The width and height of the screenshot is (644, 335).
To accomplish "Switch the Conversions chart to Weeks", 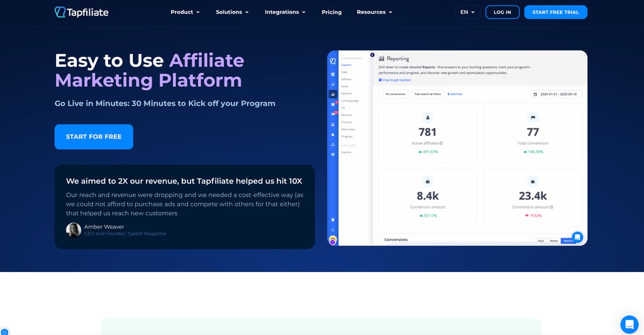I will pos(553,241).
